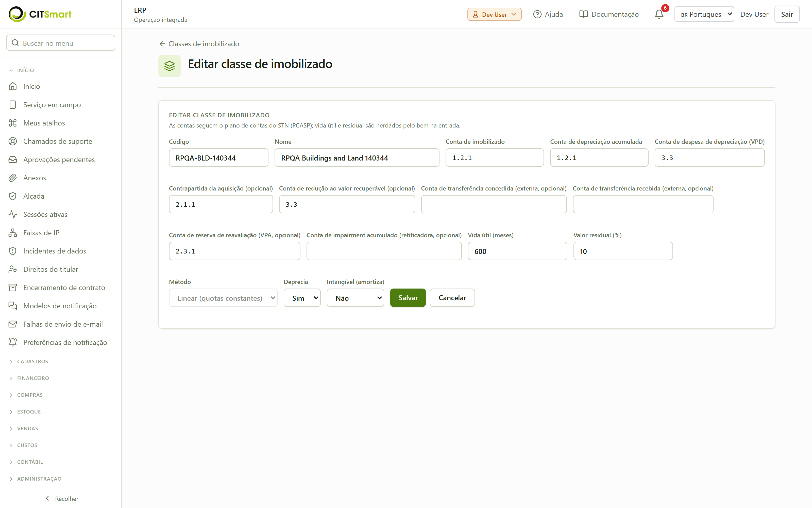Open Falhas de envio de e-mail
The image size is (812, 508).
coord(60,324)
